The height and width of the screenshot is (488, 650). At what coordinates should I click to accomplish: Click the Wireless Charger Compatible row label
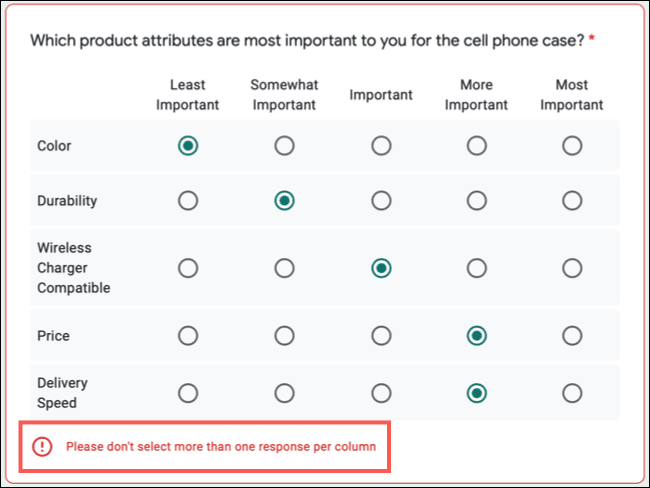point(74,268)
